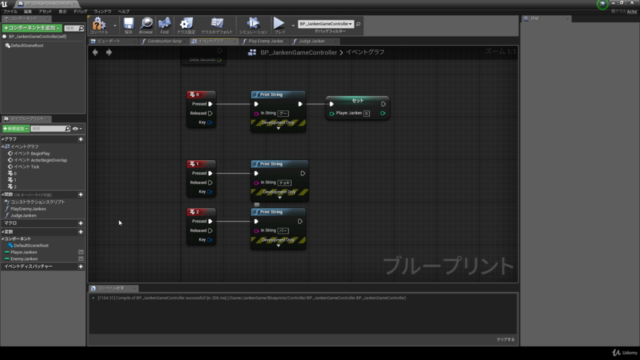This screenshot has width=640, height=360.
Task: Click Player Janken value field on Set node
Action: click(367, 113)
